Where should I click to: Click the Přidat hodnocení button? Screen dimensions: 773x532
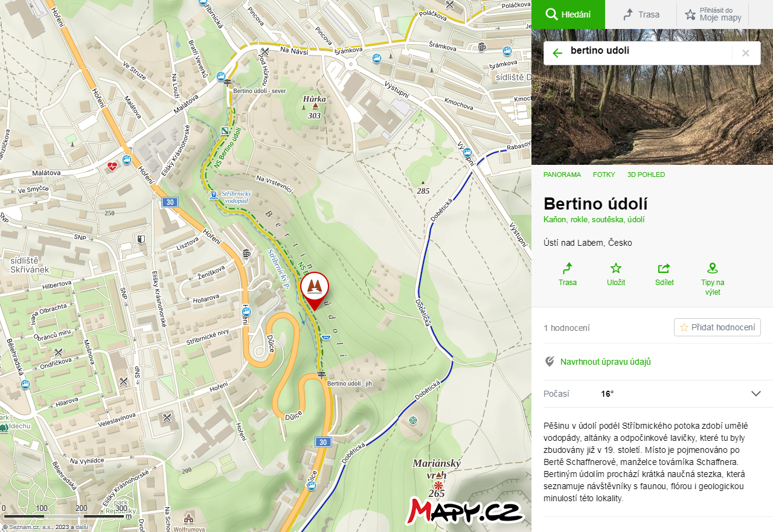click(717, 327)
